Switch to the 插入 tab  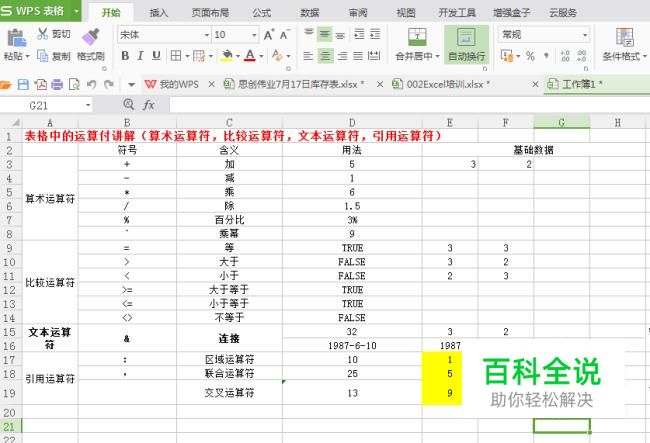pos(158,13)
